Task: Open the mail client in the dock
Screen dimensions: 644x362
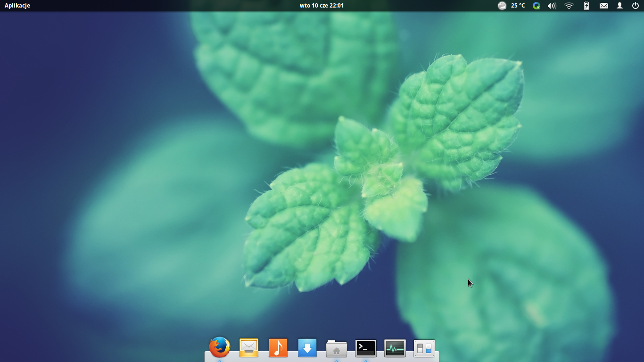Action: tap(249, 348)
